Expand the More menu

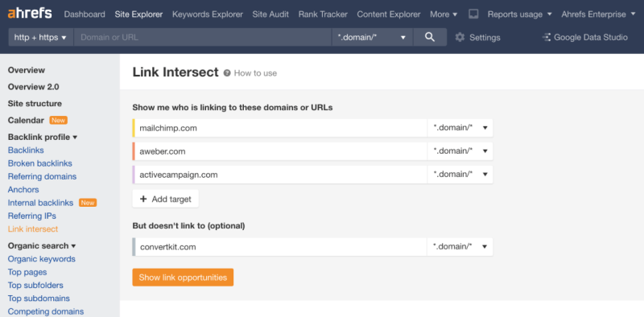(444, 14)
